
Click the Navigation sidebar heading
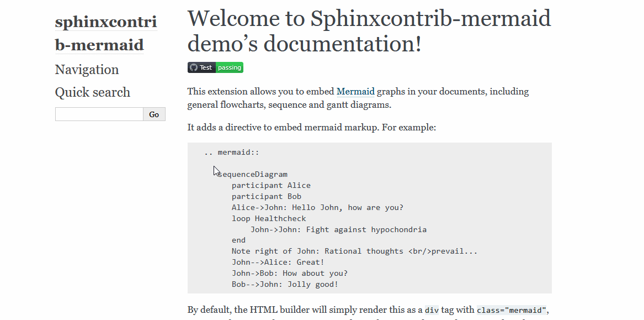coord(87,70)
